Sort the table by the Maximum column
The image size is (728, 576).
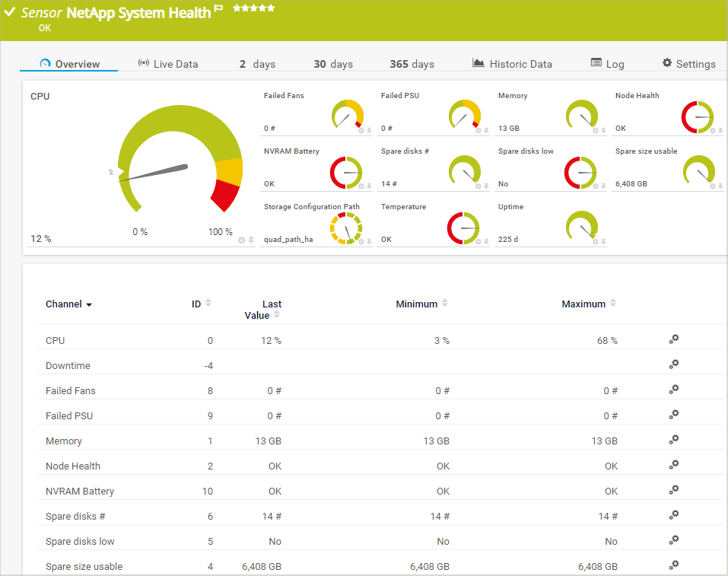coord(613,304)
